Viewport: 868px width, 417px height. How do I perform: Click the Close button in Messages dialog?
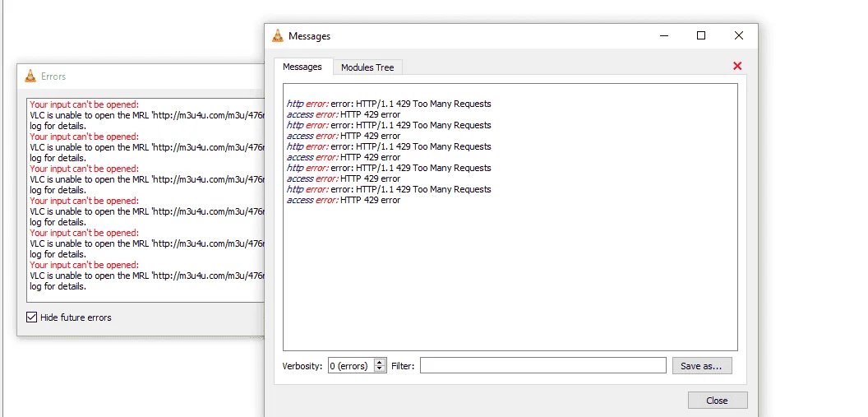click(718, 401)
